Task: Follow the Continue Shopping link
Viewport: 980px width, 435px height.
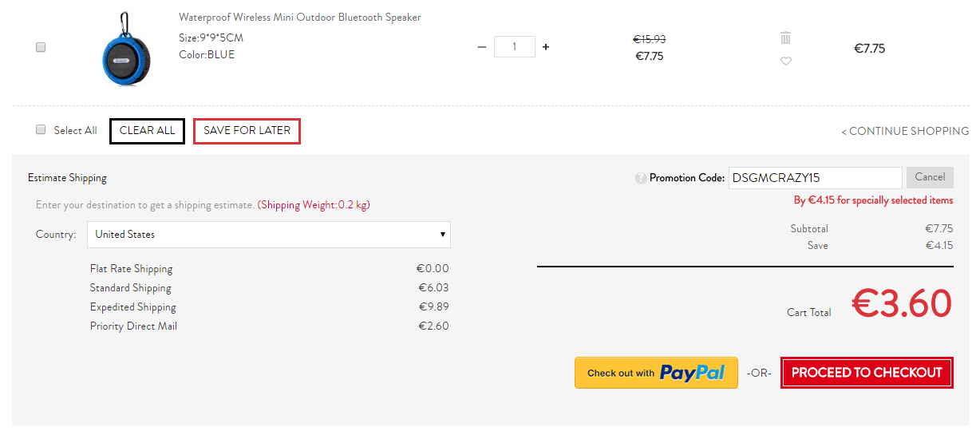Action: pos(905,131)
